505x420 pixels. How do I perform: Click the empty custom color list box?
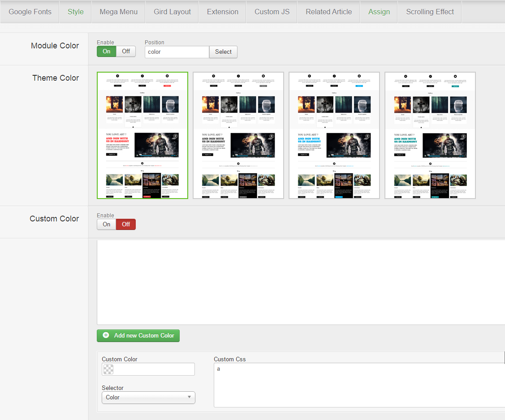tap(301, 282)
